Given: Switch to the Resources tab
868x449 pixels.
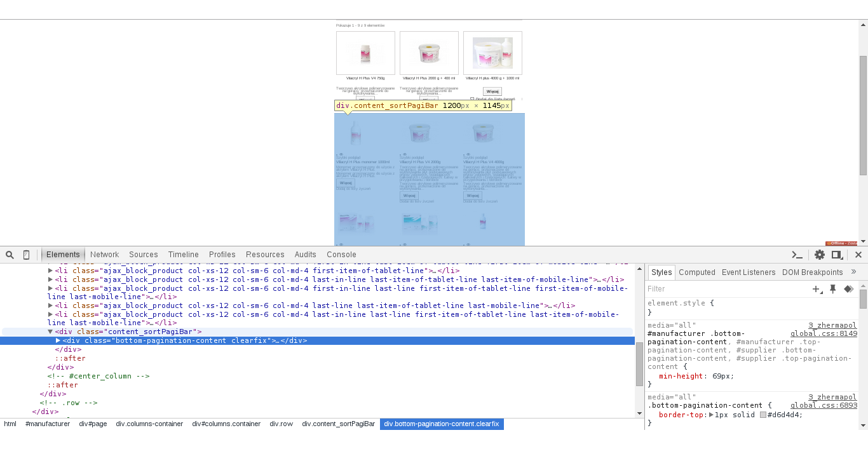Looking at the screenshot, I should 265,255.
